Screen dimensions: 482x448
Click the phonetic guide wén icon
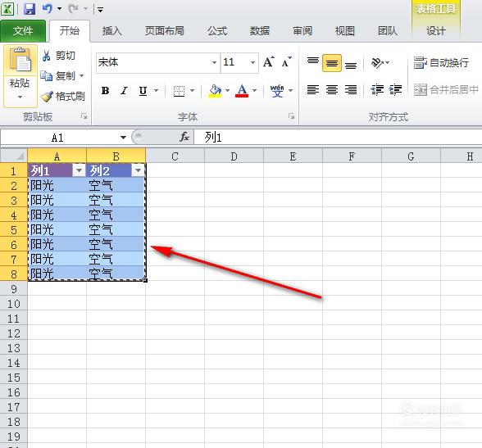click(x=277, y=91)
